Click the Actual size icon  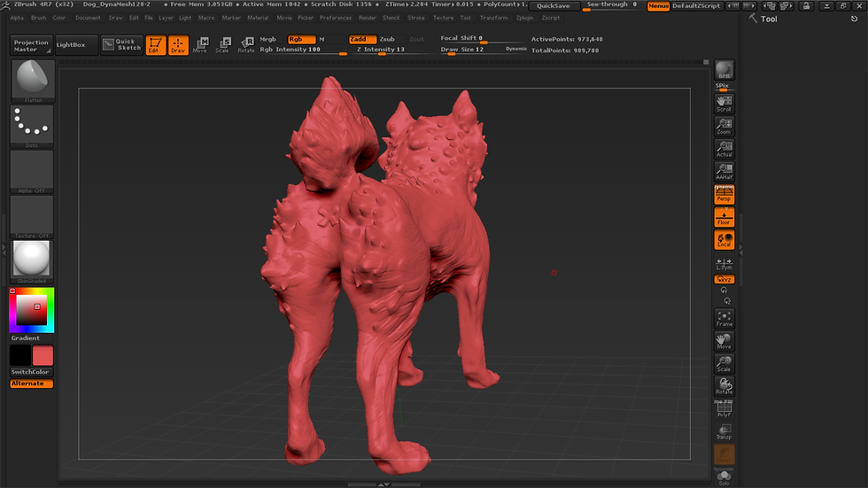pyautogui.click(x=725, y=149)
